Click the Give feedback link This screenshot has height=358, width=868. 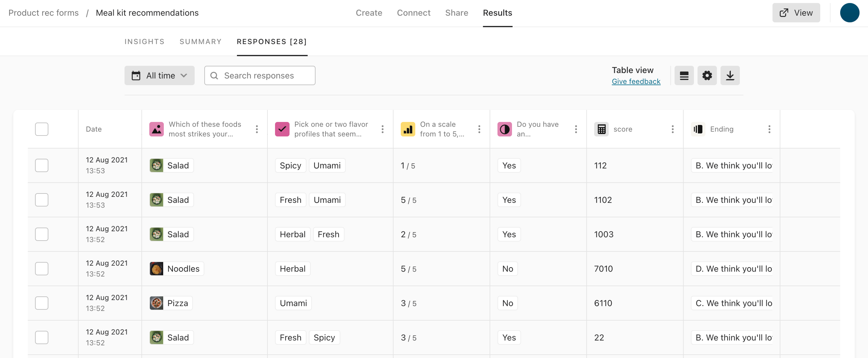(636, 81)
